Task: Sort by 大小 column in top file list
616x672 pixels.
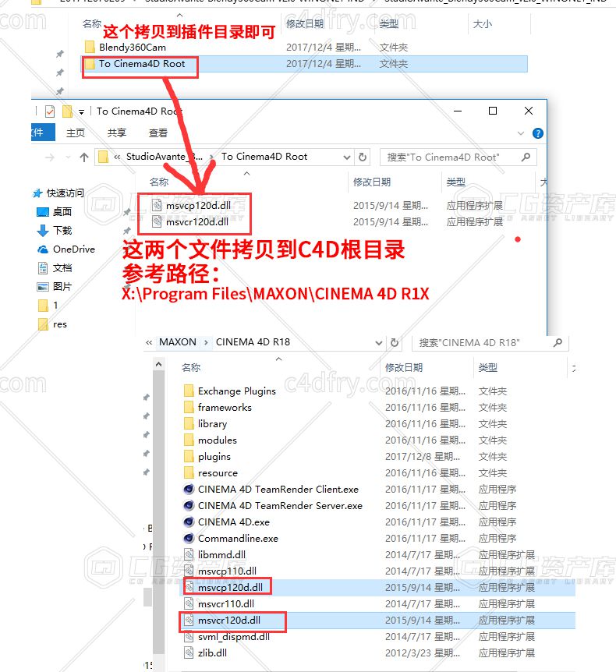Action: (x=482, y=24)
